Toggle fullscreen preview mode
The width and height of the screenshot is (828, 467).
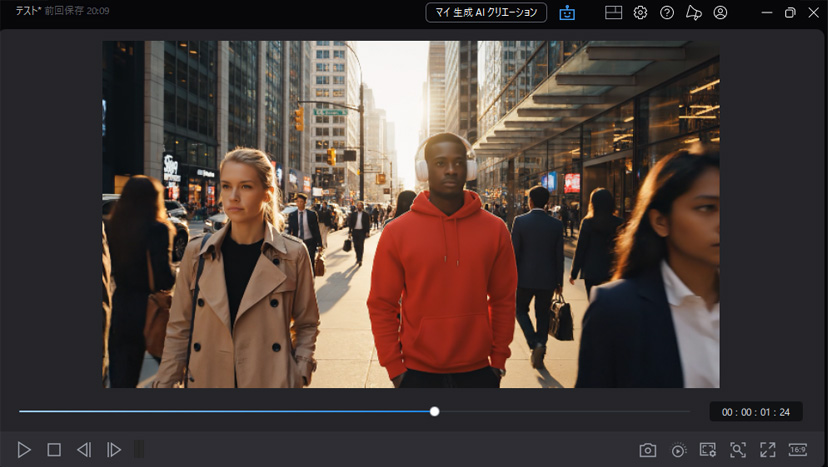[768, 450]
